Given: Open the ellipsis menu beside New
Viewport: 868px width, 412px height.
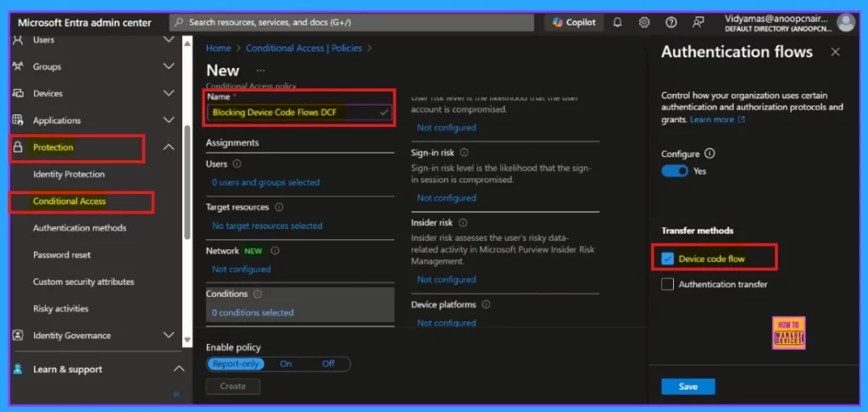Looking at the screenshot, I should 261,71.
